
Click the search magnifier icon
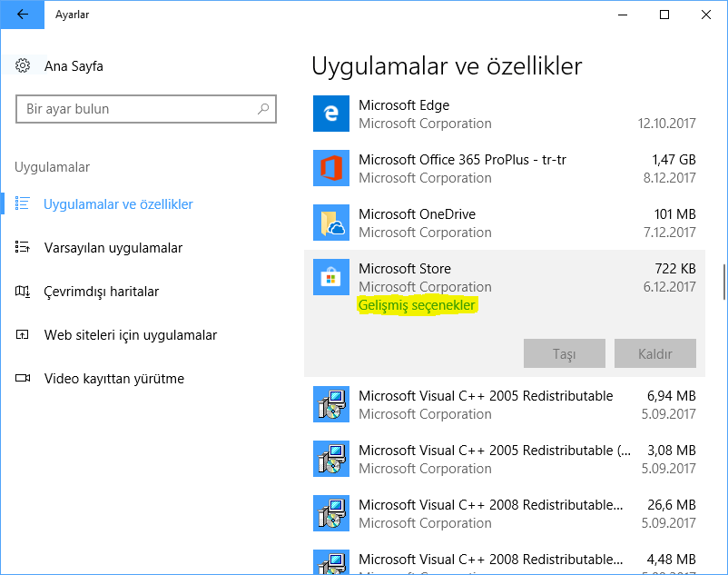tap(263, 109)
